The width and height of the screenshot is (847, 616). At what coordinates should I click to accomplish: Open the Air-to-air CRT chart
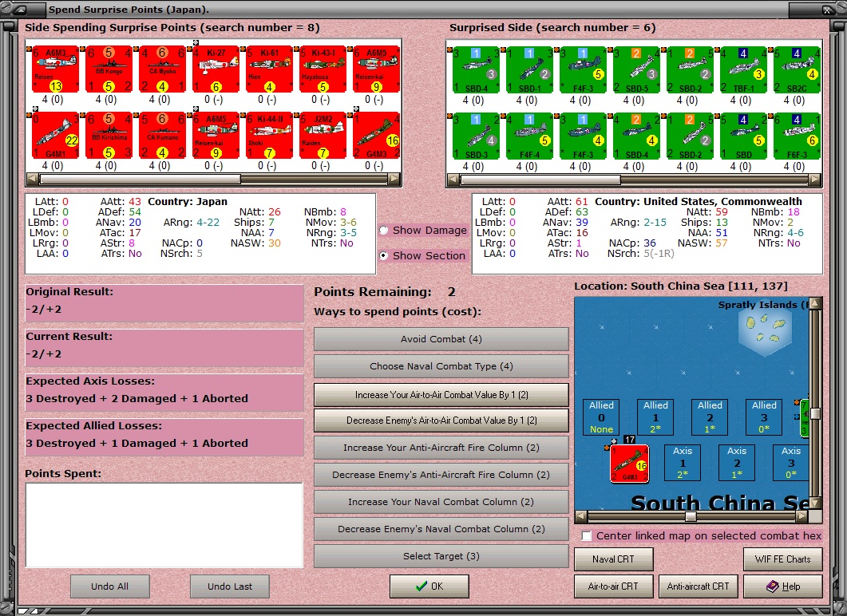613,586
